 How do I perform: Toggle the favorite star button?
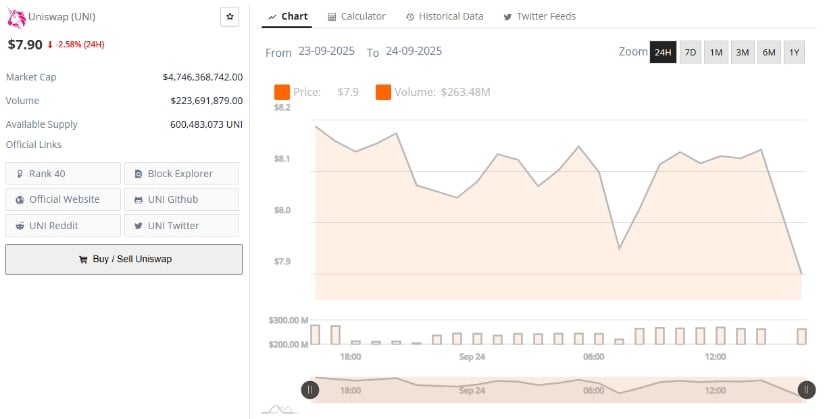pos(229,17)
